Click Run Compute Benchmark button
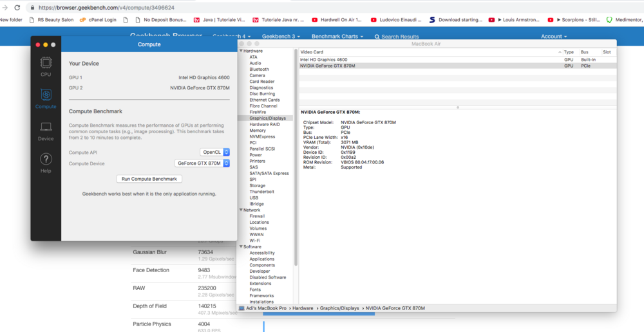This screenshot has width=644, height=332. [149, 179]
